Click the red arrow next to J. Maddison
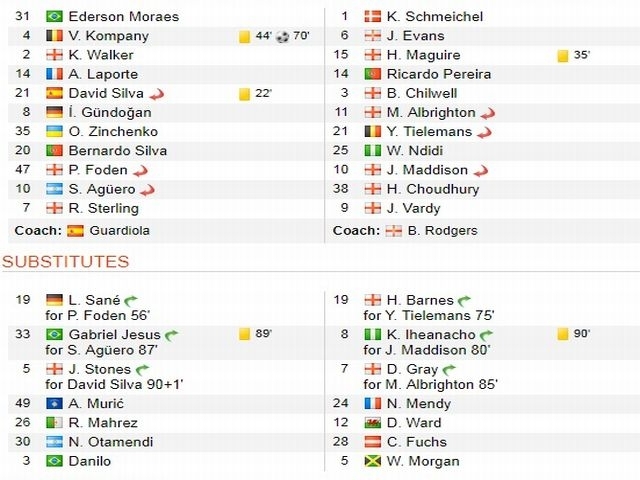The width and height of the screenshot is (640, 480). [481, 171]
